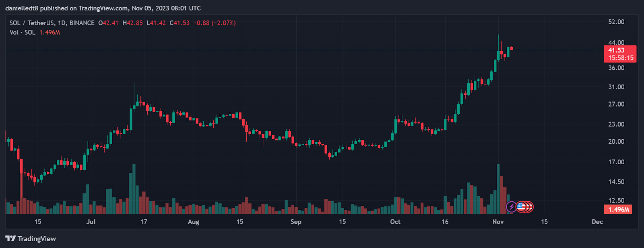
Task: Click the -0.88 (-2.07%) change value
Action: (215, 23)
